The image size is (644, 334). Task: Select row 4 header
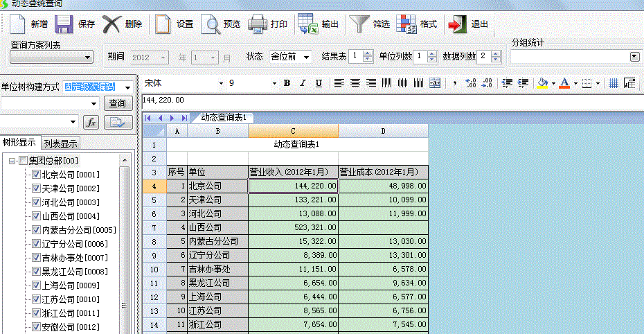point(154,186)
